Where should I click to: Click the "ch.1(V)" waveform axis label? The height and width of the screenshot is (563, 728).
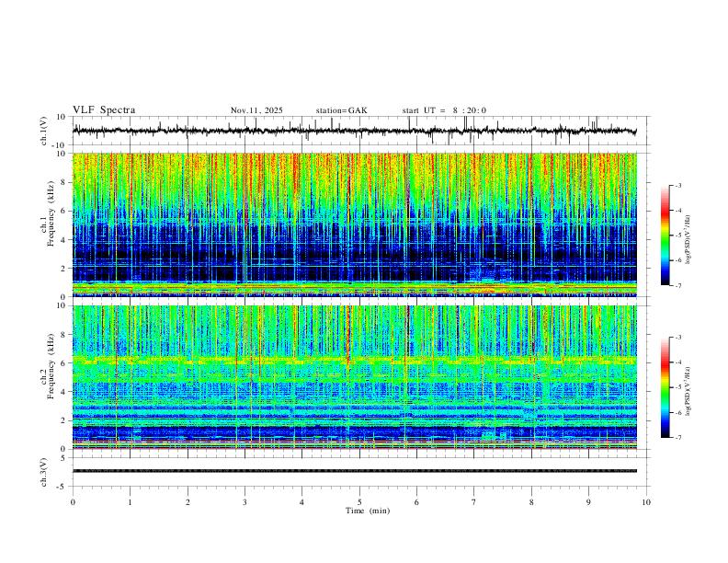tap(44, 131)
